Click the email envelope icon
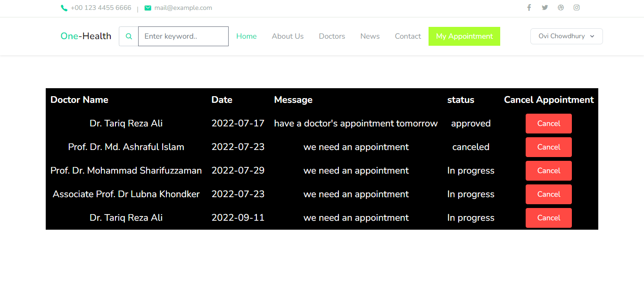 [x=148, y=8]
